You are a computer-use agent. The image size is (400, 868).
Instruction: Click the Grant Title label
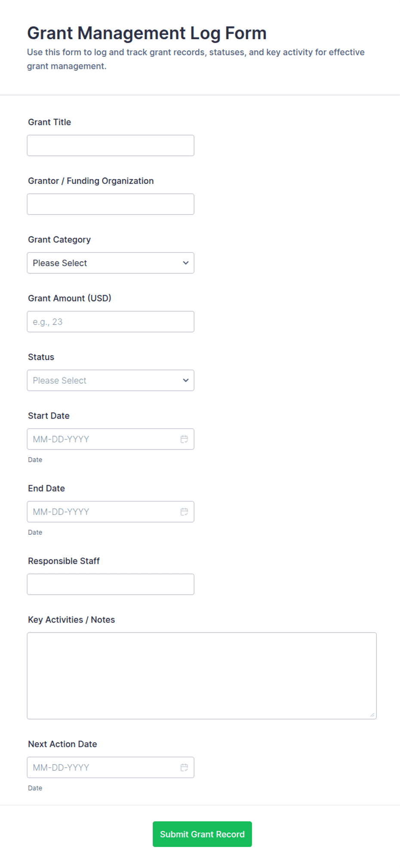(x=49, y=122)
